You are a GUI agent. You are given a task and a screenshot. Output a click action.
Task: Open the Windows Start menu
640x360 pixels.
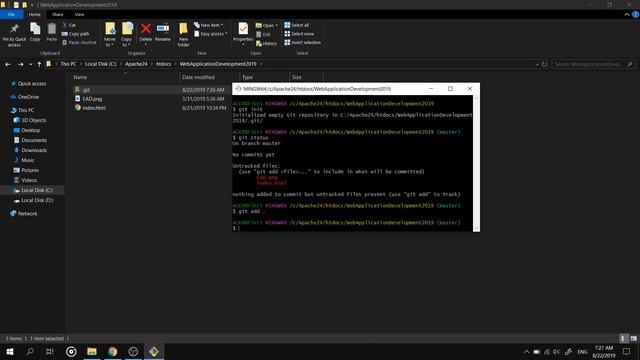click(10, 351)
